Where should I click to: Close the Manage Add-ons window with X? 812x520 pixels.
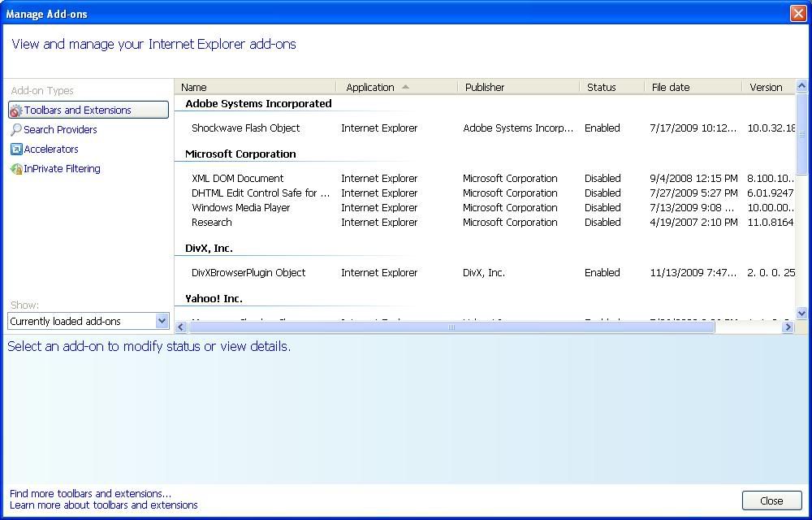[798, 14]
